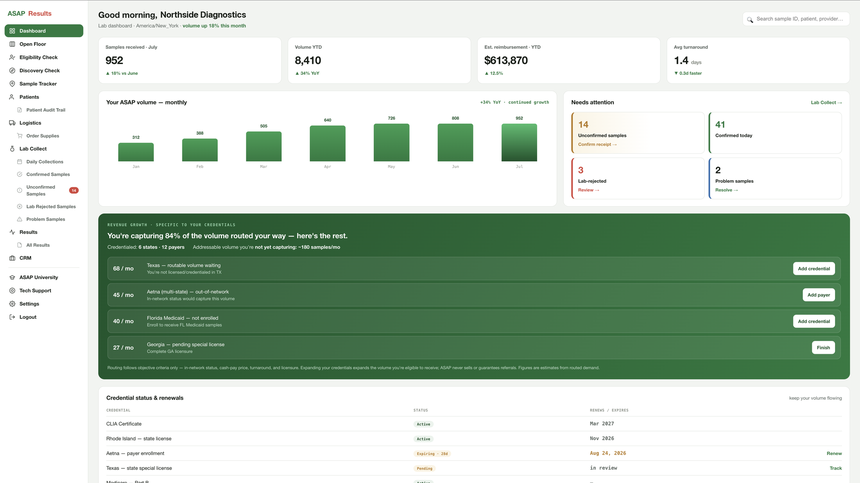The height and width of the screenshot is (483, 860).
Task: Click the search magnifier icon
Action: click(750, 19)
